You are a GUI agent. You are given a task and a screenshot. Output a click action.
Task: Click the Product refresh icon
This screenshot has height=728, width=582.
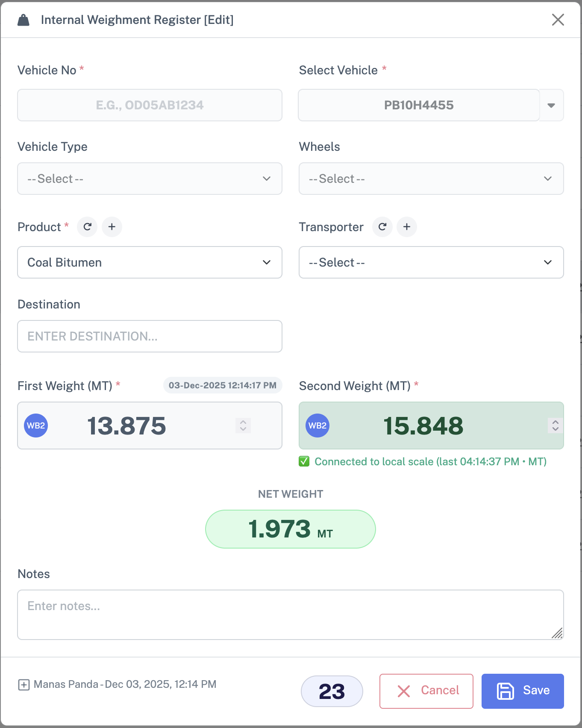pos(87,227)
